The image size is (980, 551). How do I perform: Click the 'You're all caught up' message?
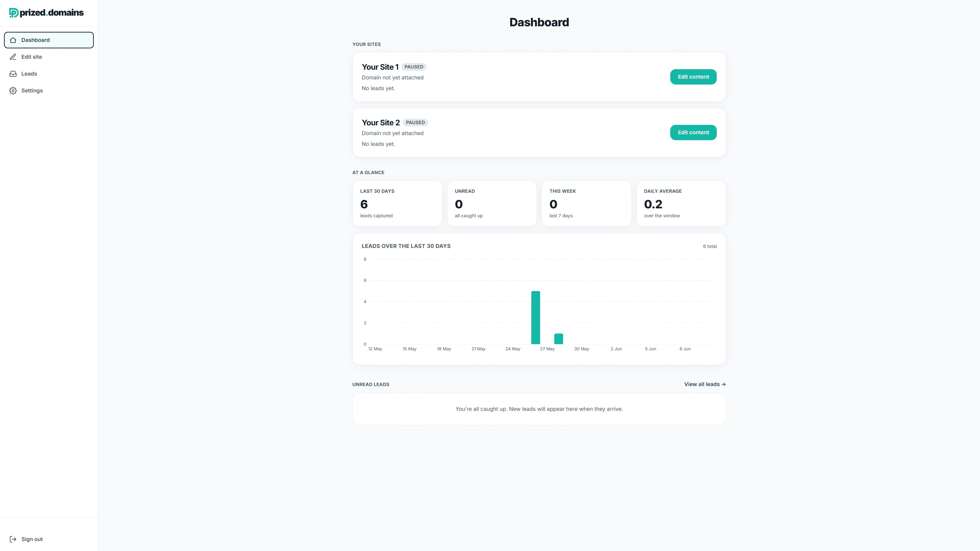pos(539,409)
